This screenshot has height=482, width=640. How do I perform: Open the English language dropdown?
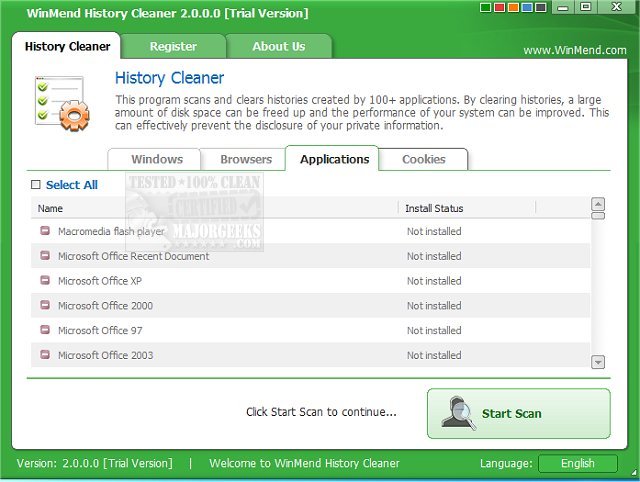tap(578, 463)
